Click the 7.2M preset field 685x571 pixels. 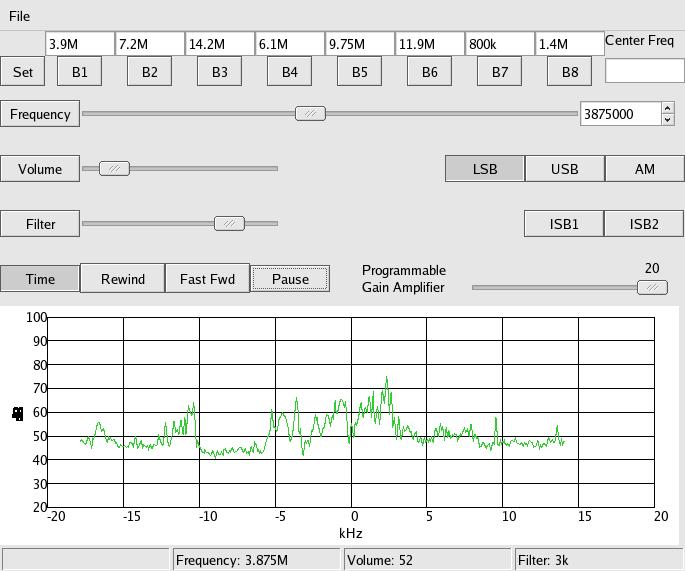[150, 44]
